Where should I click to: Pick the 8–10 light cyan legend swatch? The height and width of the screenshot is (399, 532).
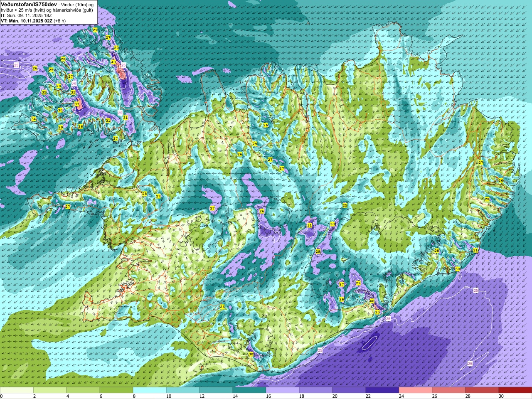click(150, 390)
